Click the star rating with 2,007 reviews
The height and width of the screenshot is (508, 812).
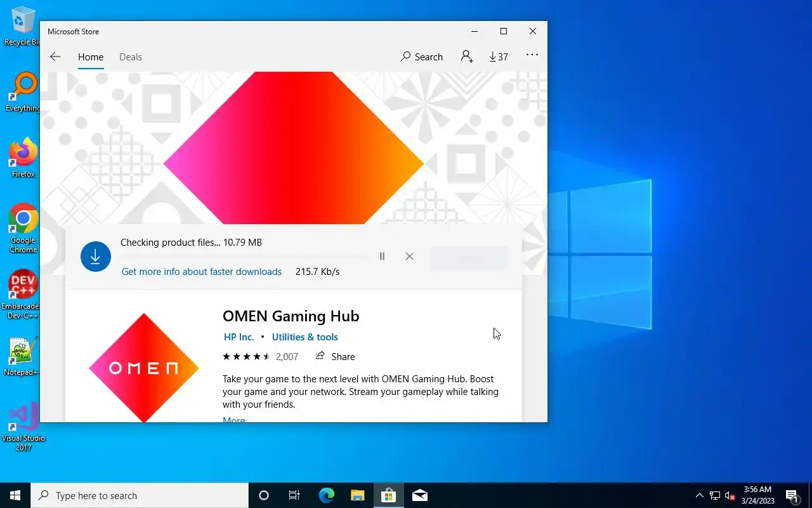point(260,357)
